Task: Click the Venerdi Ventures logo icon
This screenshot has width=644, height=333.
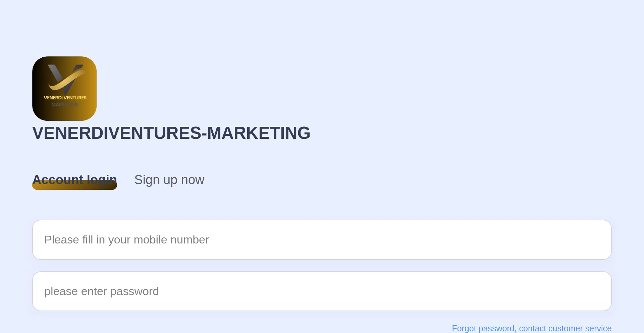Action: coord(64,89)
